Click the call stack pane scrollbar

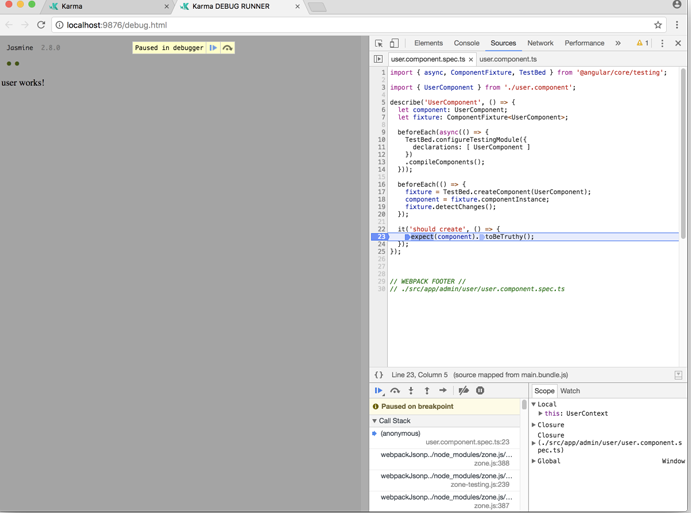point(524,405)
